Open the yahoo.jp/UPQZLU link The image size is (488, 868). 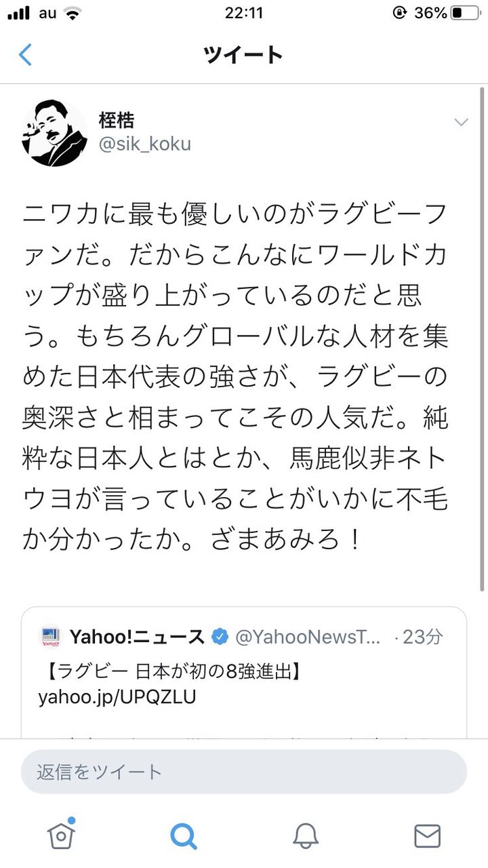pos(117,697)
